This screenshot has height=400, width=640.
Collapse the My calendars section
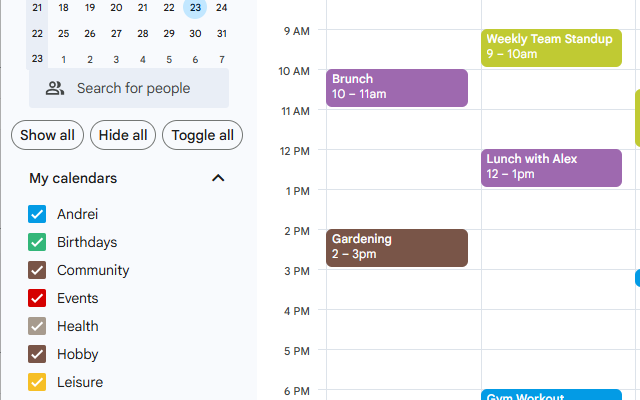tap(218, 178)
